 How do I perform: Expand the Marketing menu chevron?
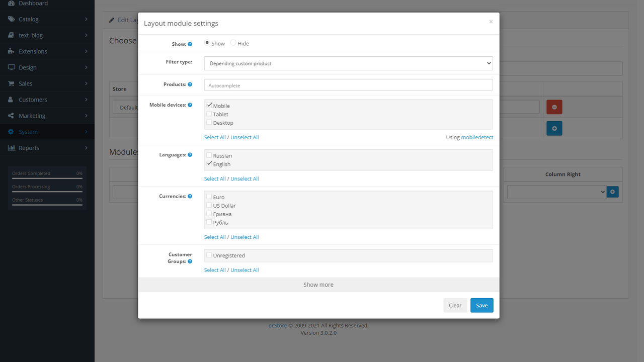(86, 116)
